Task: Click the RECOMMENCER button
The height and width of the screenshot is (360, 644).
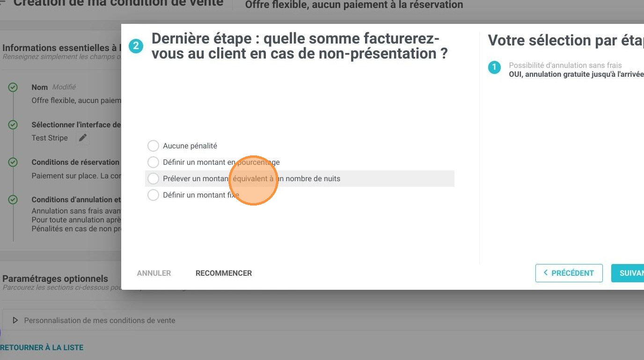Action: pyautogui.click(x=224, y=273)
